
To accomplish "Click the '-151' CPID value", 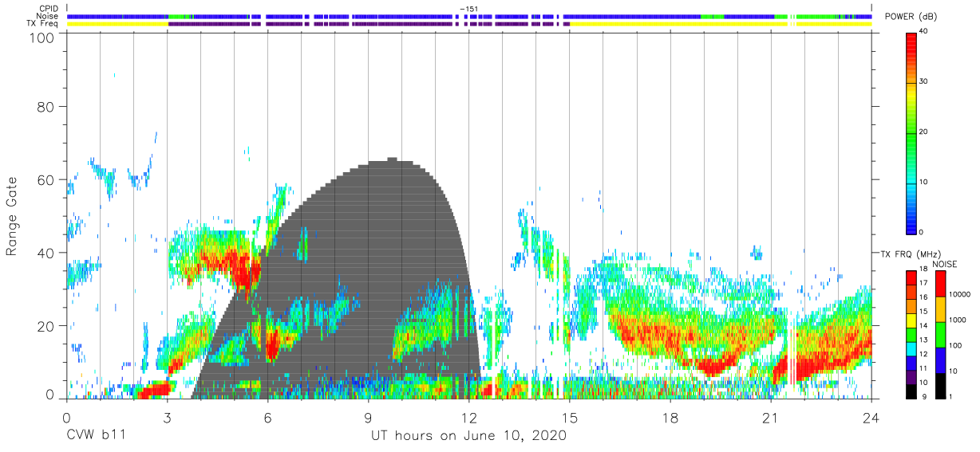I will click(x=469, y=9).
